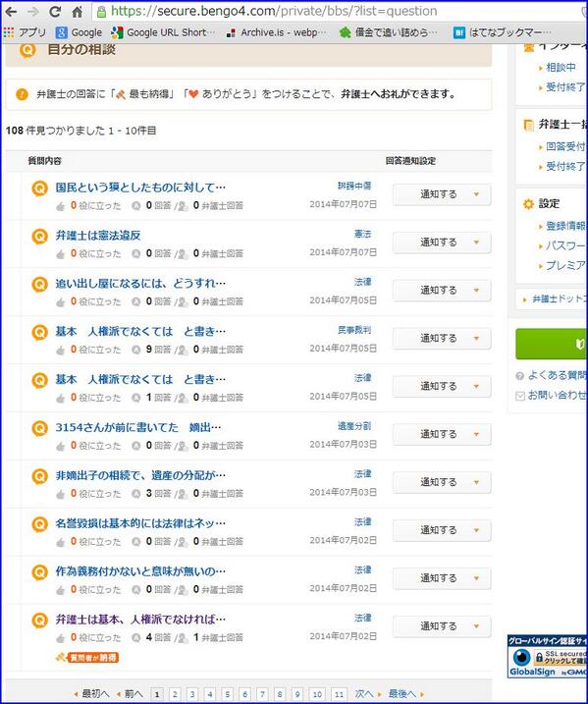This screenshot has height=704, width=588.
Task: Click the SSL padlock in address bar
Action: pyautogui.click(x=102, y=12)
